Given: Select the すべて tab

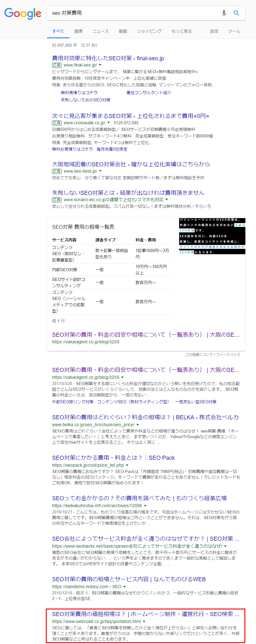Looking at the screenshot, I should click(58, 31).
